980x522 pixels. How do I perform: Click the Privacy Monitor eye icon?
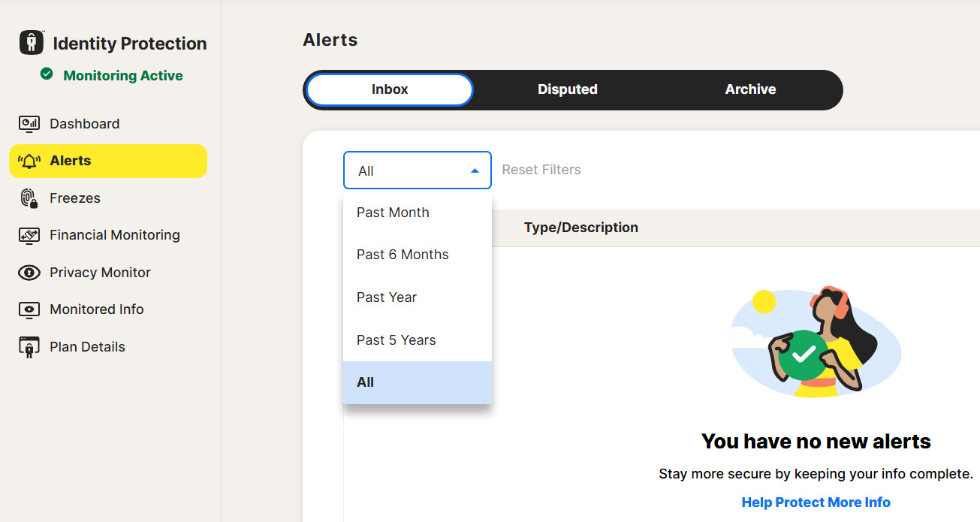coord(29,273)
